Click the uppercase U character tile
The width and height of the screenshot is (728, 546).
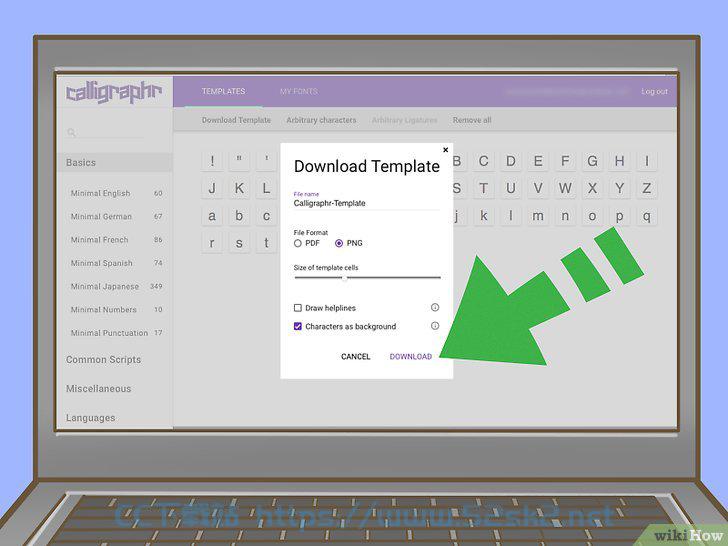pyautogui.click(x=511, y=188)
